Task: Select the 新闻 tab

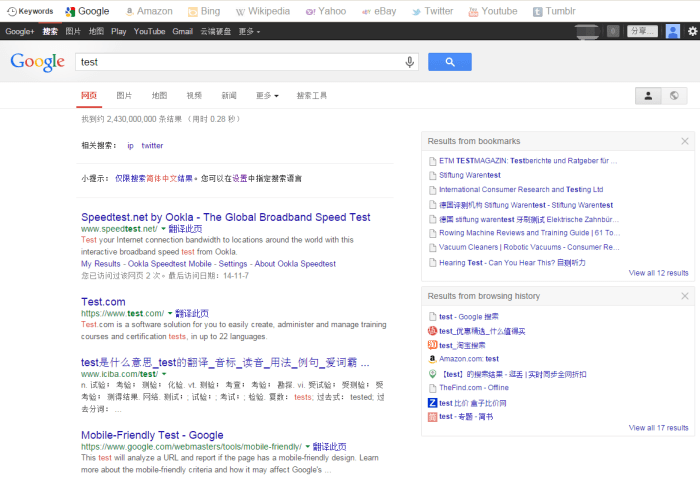Action: pyautogui.click(x=229, y=96)
